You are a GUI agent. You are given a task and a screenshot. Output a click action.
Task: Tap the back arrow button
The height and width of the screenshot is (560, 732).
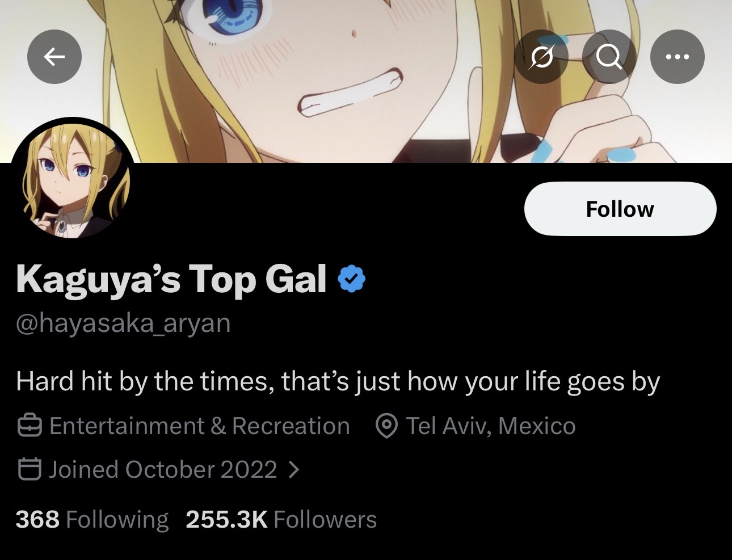coord(54,57)
